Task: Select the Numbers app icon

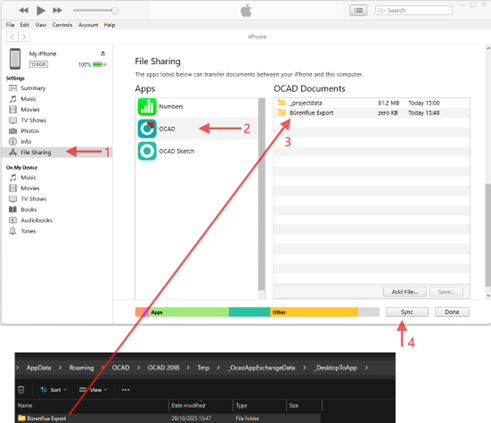Action: tap(147, 107)
